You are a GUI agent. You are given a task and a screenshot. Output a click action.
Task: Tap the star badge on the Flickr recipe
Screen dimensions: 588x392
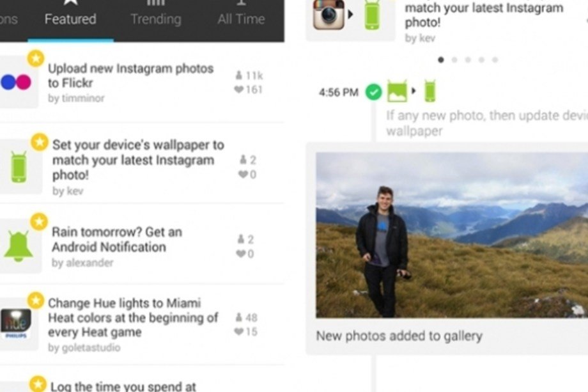click(36, 59)
